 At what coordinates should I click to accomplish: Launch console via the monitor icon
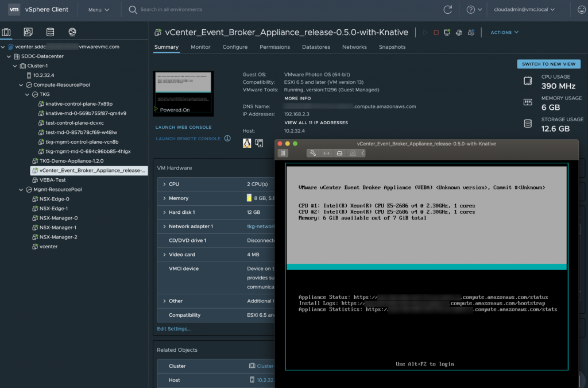coord(447,33)
